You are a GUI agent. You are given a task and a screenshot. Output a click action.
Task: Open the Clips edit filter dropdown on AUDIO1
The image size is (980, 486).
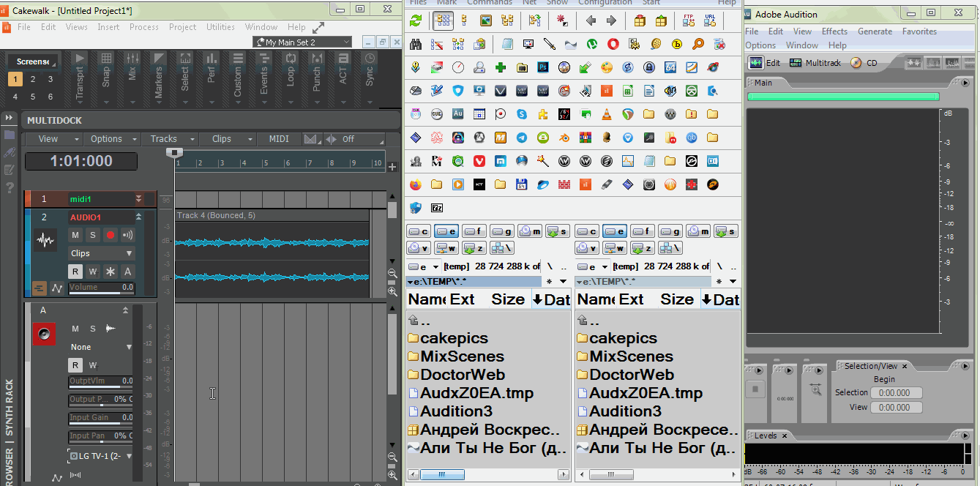coord(102,253)
